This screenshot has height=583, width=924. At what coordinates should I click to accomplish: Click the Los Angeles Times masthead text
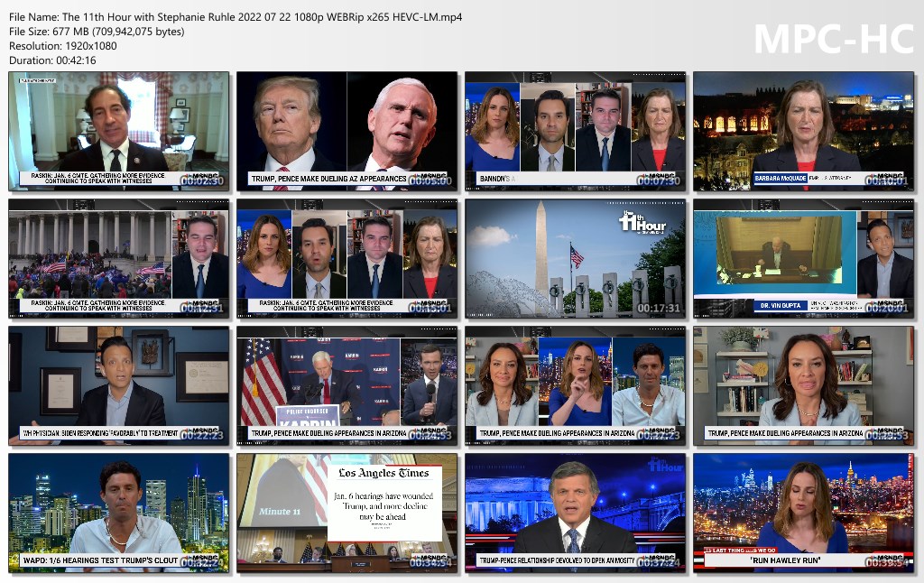[x=383, y=473]
